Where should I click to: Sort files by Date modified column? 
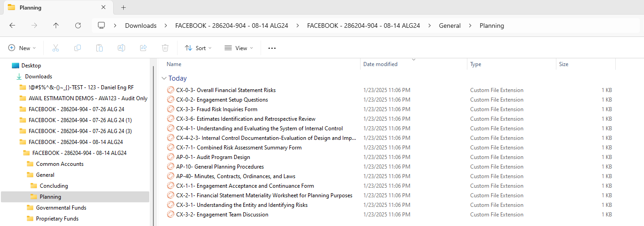click(380, 64)
